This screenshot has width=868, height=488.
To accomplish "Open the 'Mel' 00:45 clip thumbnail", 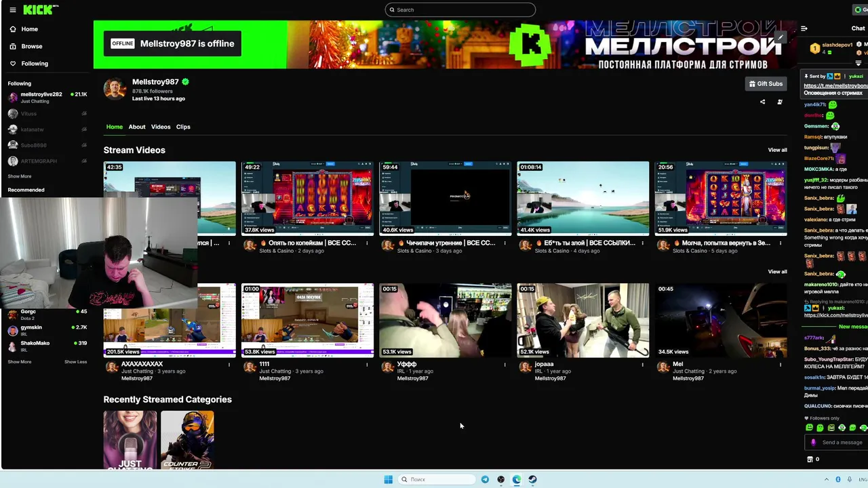I will tap(720, 320).
